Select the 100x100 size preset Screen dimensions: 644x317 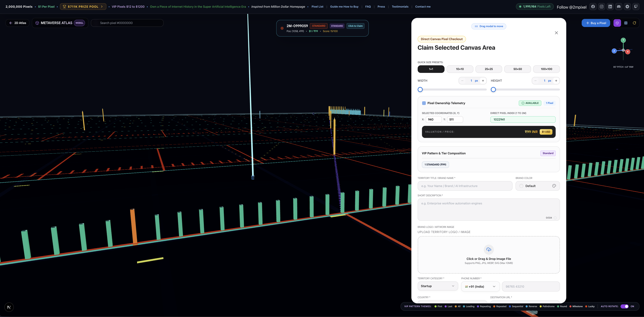tap(546, 69)
